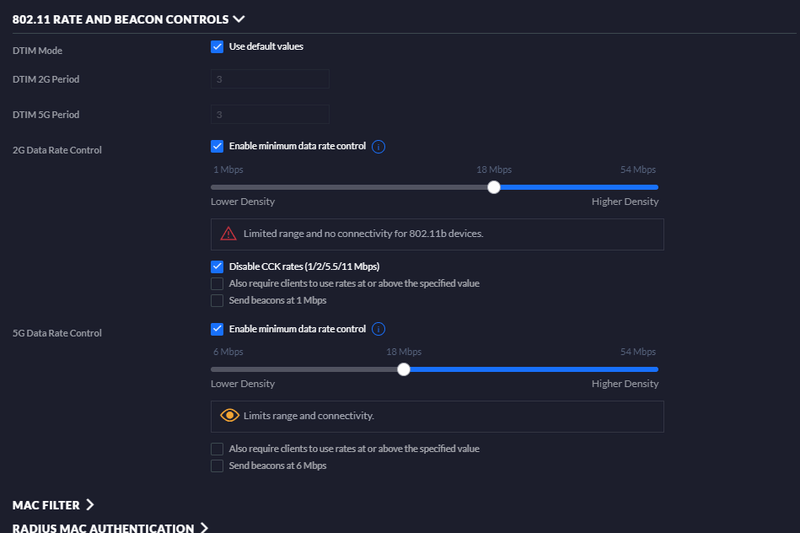
Task: Click the 5G data rate slider handle
Action: tap(403, 369)
